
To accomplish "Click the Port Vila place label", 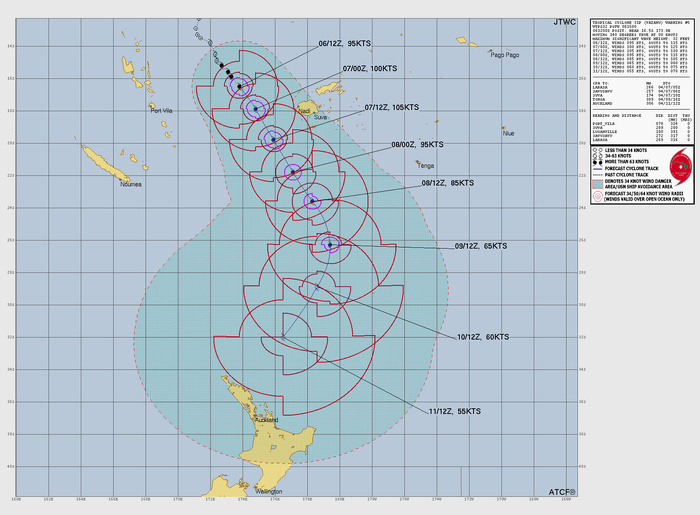I will [161, 110].
